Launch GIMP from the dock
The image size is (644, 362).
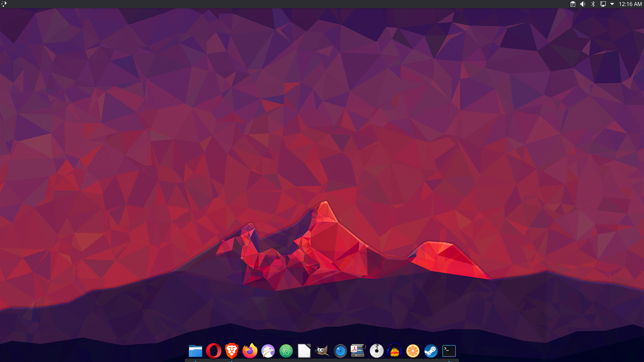322,351
